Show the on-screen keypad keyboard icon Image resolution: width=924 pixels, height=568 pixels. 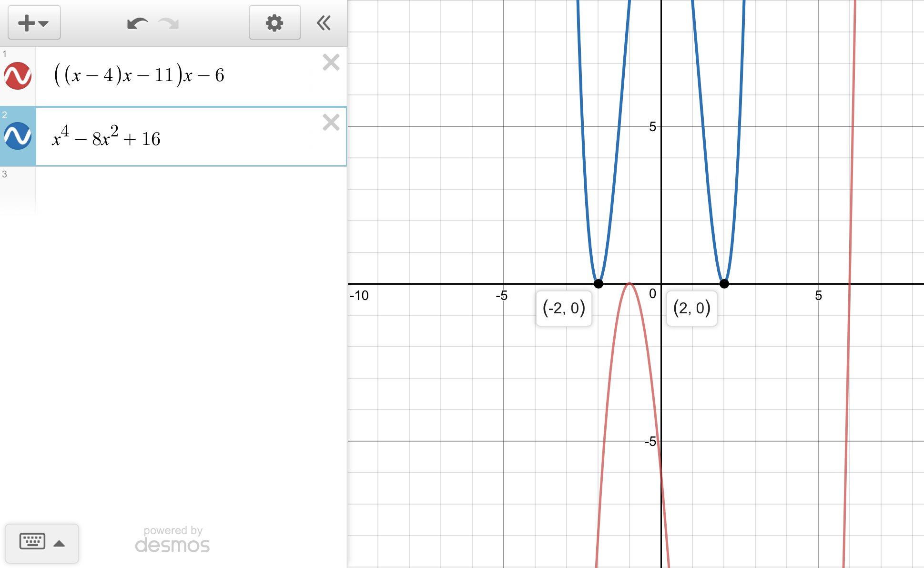(x=32, y=542)
